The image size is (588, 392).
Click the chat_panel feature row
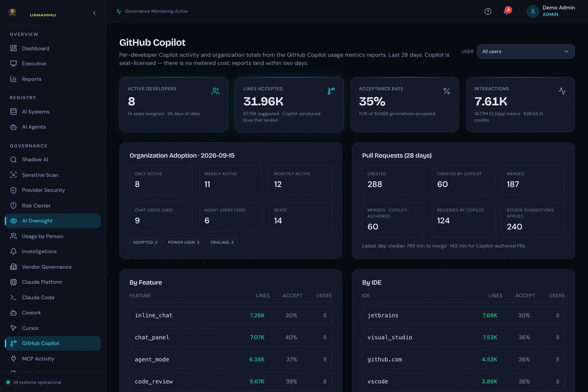[x=231, y=337]
